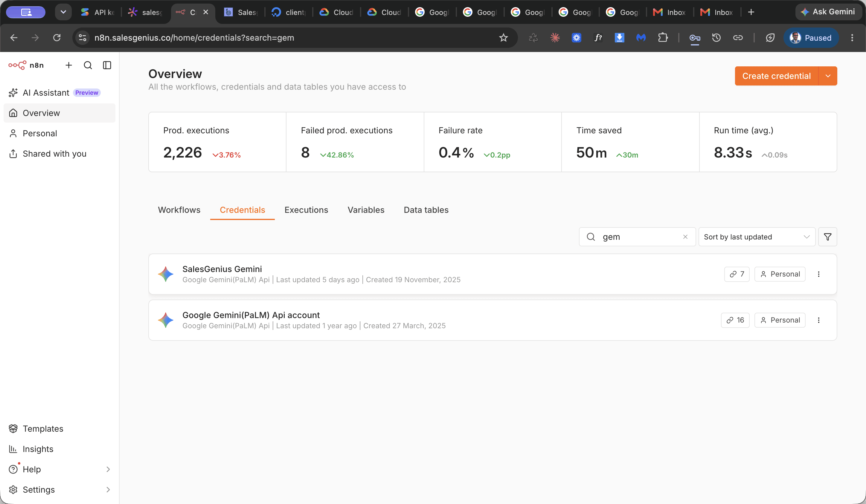Click the Ask Gemini button
This screenshot has height=504, width=866.
click(828, 12)
